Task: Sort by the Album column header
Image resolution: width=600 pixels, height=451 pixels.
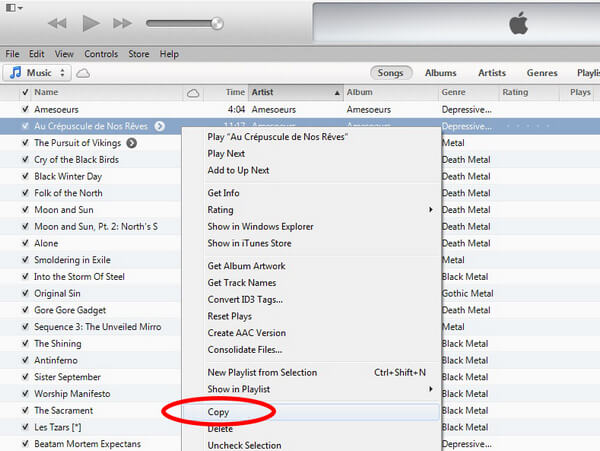Action: 391,92
